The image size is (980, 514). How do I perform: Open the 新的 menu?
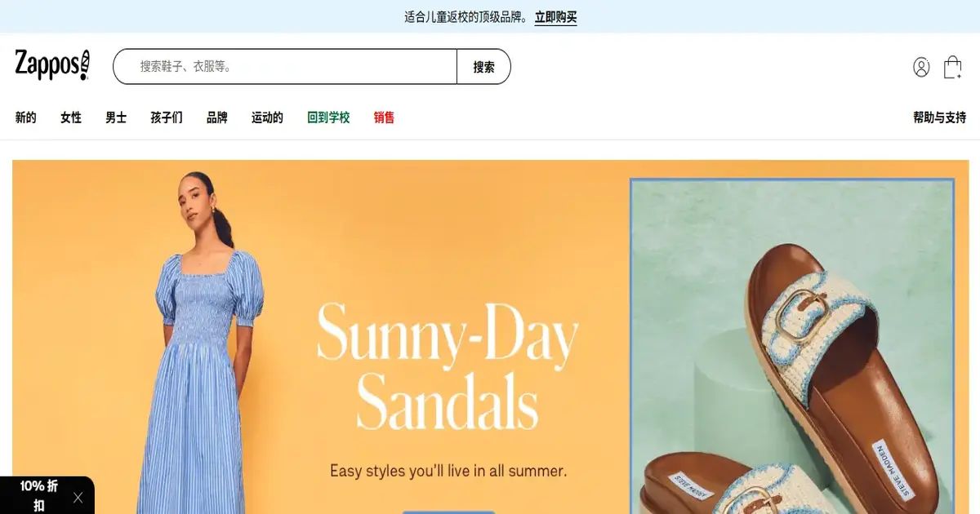[x=26, y=117]
